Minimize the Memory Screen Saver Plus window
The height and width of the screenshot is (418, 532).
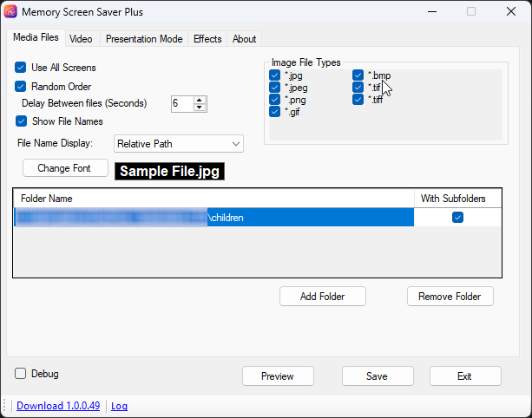432,12
